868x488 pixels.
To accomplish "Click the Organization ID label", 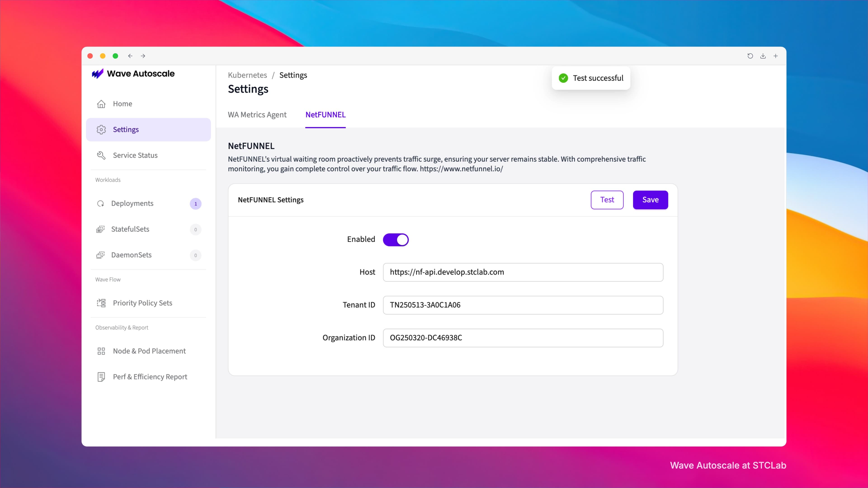I will click(x=349, y=338).
